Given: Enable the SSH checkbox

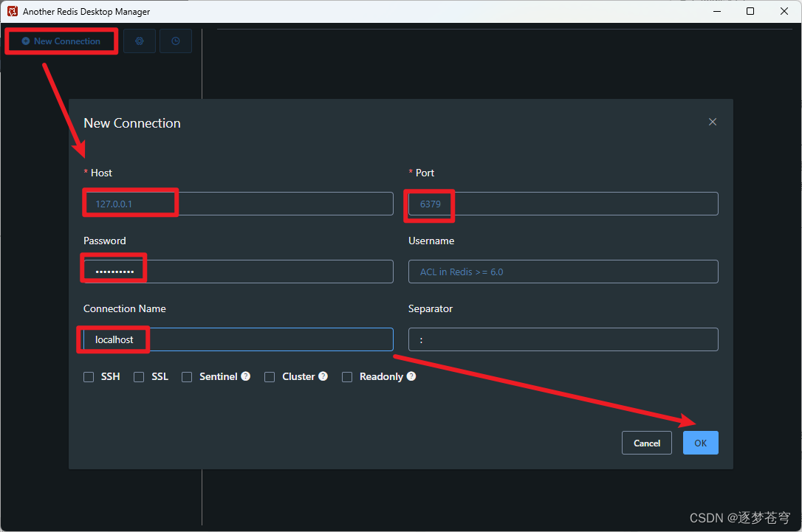Looking at the screenshot, I should click(x=89, y=377).
